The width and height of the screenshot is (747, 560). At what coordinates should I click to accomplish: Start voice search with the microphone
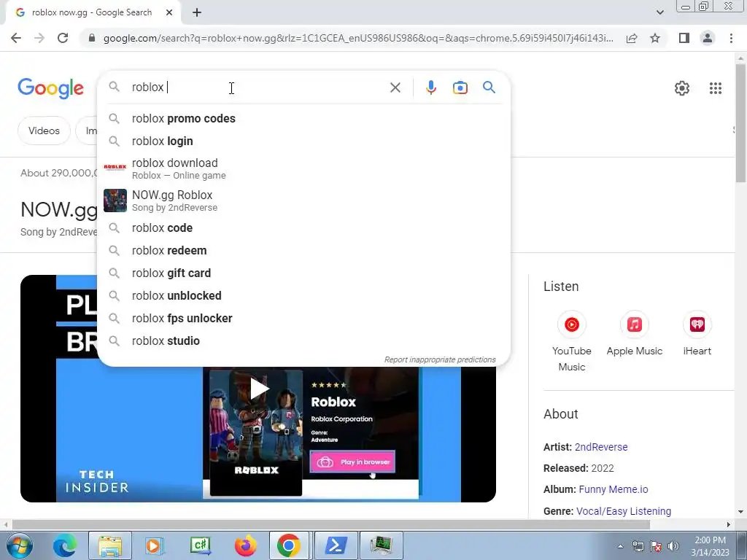430,87
